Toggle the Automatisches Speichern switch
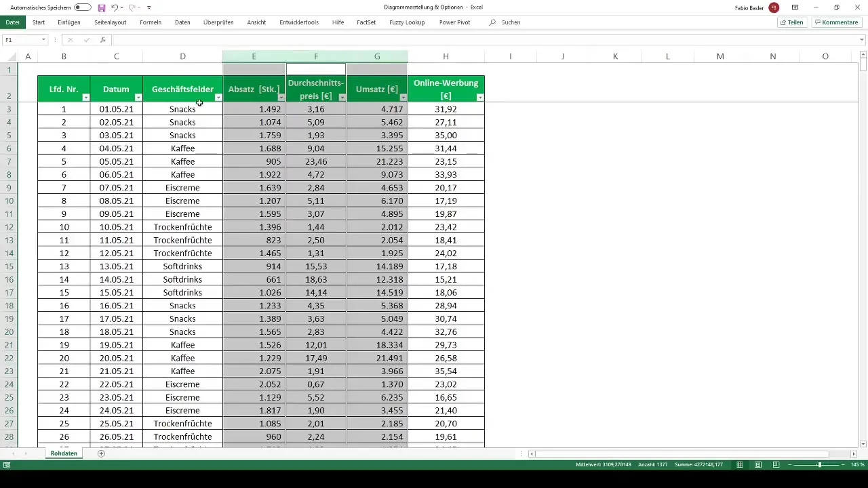This screenshot has height=488, width=868. (x=83, y=7)
